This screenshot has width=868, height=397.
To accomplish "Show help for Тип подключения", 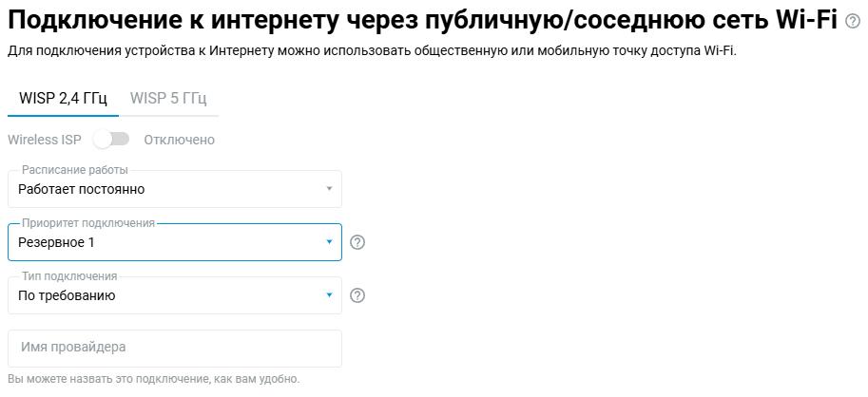I will coord(357,295).
